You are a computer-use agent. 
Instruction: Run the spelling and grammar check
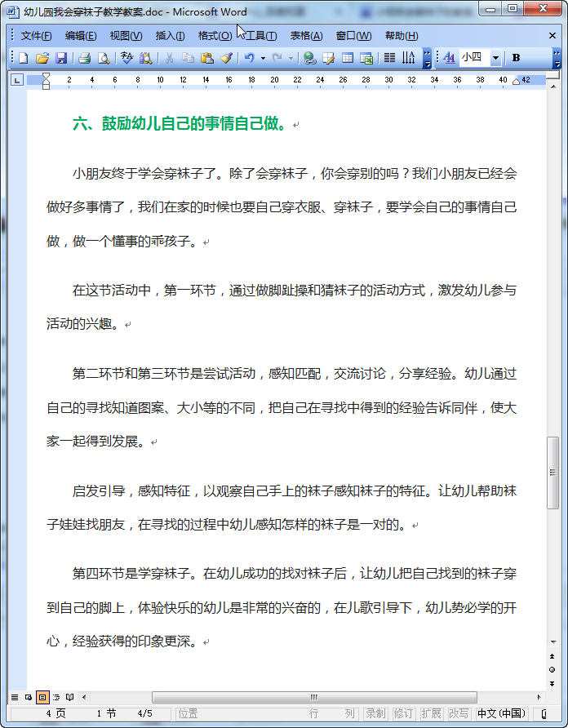point(126,58)
